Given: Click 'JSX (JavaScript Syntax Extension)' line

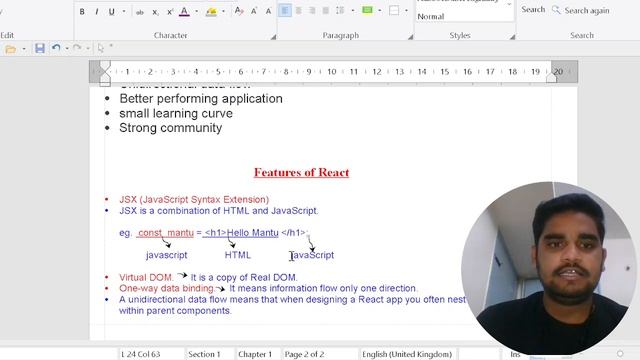Looking at the screenshot, I should (194, 200).
